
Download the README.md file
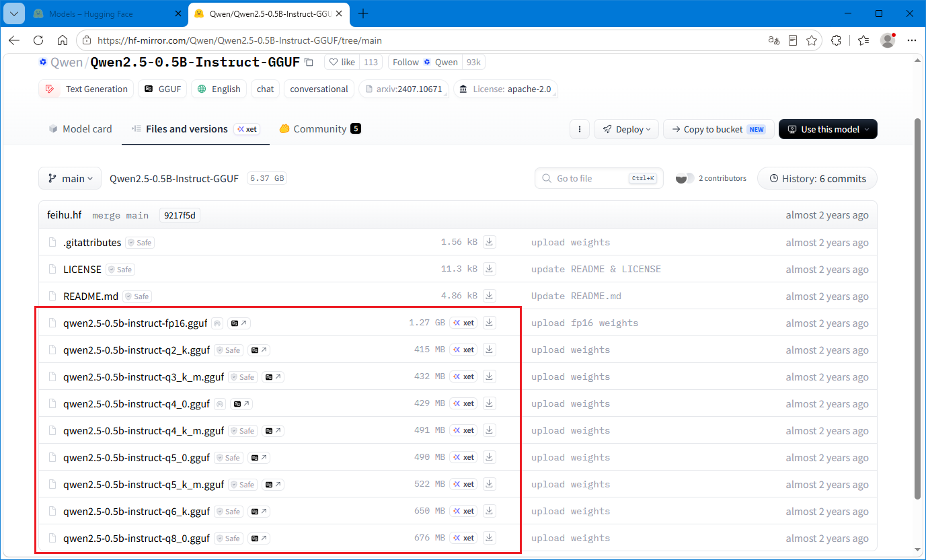(490, 296)
